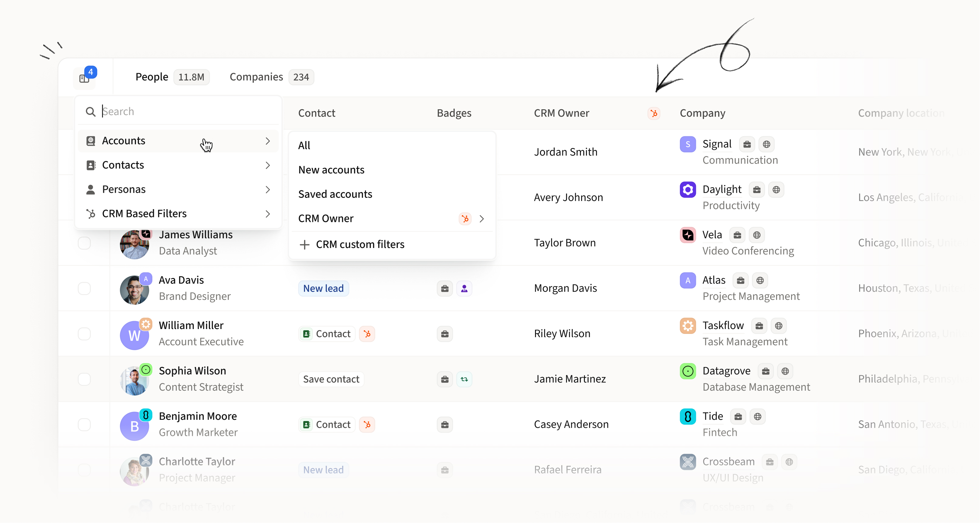Click the Daylight company logo
Viewport: 980px width, 523px height.
point(688,189)
